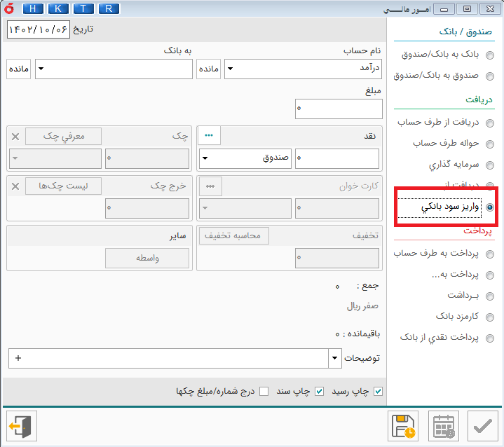Click the تخفيف amount field

[x=337, y=258]
